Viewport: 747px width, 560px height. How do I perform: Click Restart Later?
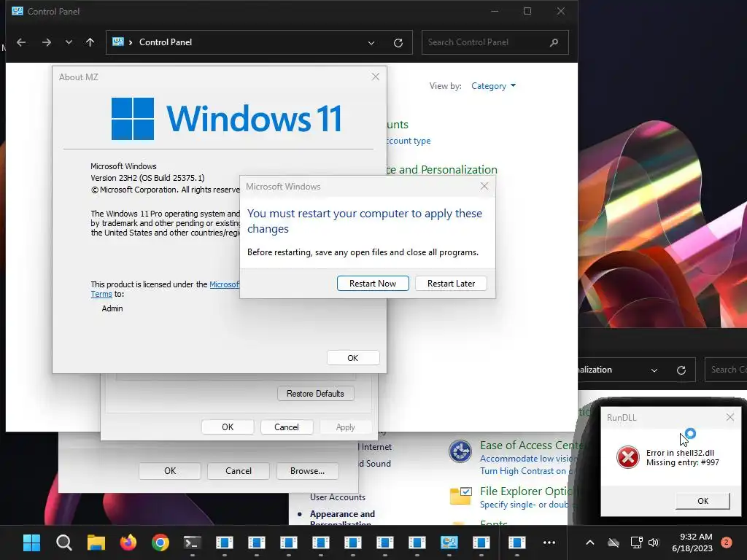click(x=451, y=284)
